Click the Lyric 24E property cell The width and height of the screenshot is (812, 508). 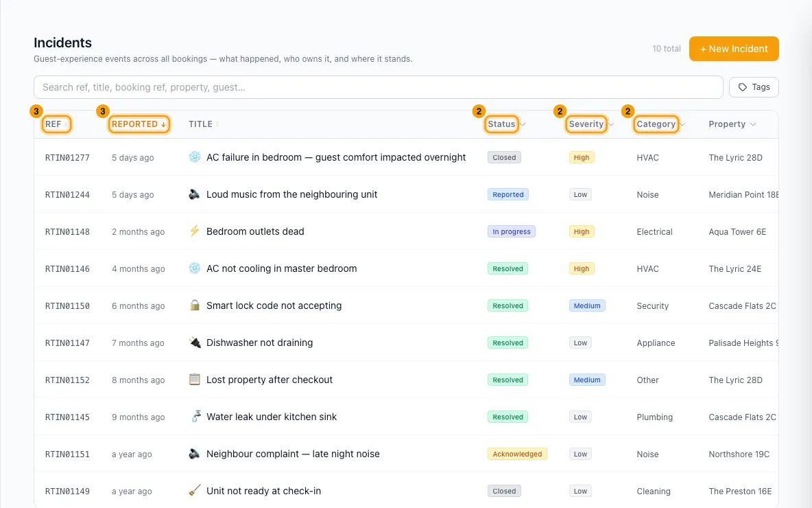tap(735, 269)
